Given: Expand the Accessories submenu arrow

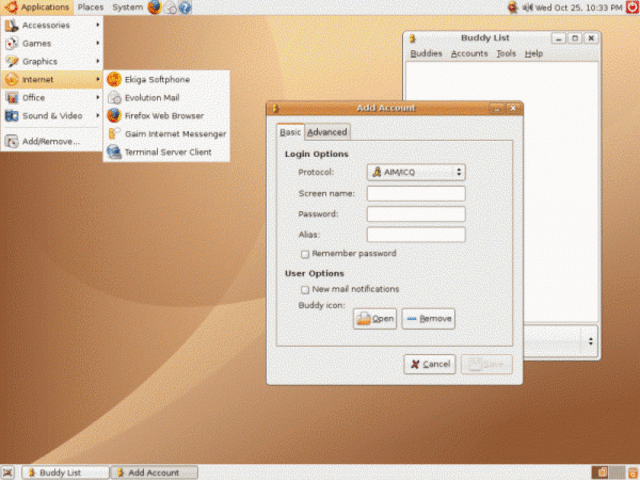Looking at the screenshot, I should tap(98, 25).
